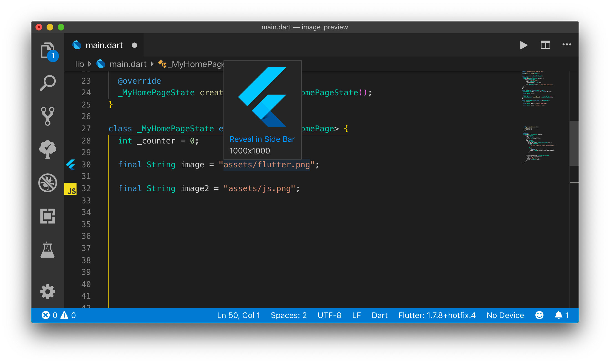Open the Test beaker view
610x364 pixels.
(48, 249)
